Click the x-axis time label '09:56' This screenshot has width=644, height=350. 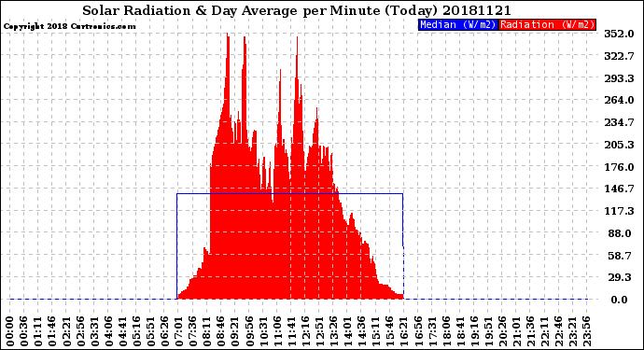coord(249,331)
